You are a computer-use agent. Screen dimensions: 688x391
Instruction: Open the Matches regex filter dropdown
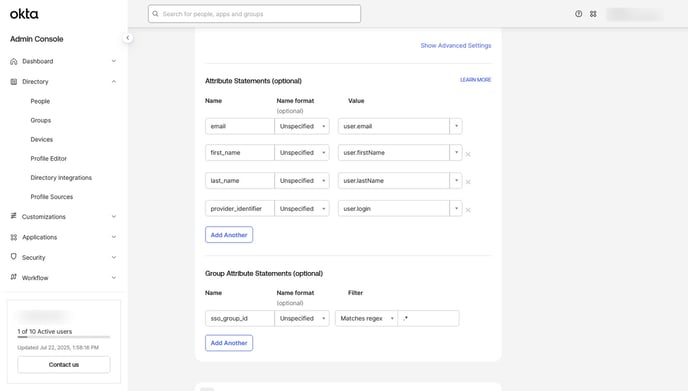(x=366, y=318)
